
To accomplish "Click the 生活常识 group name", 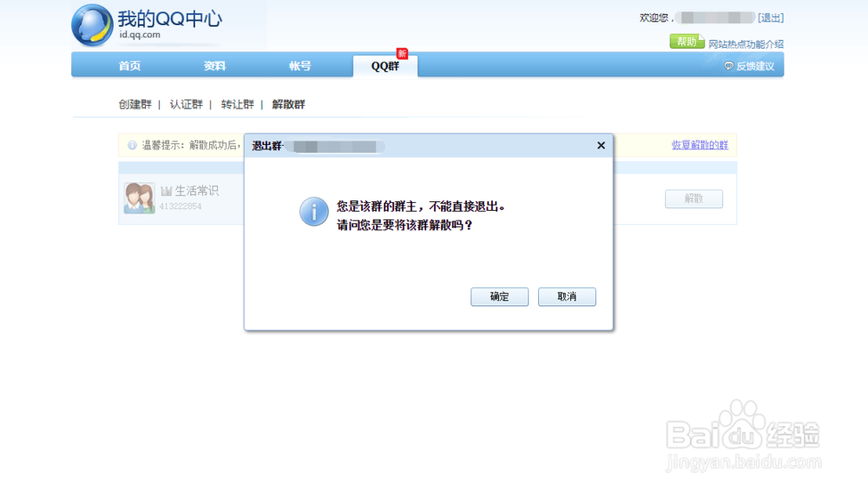I will 197,191.
